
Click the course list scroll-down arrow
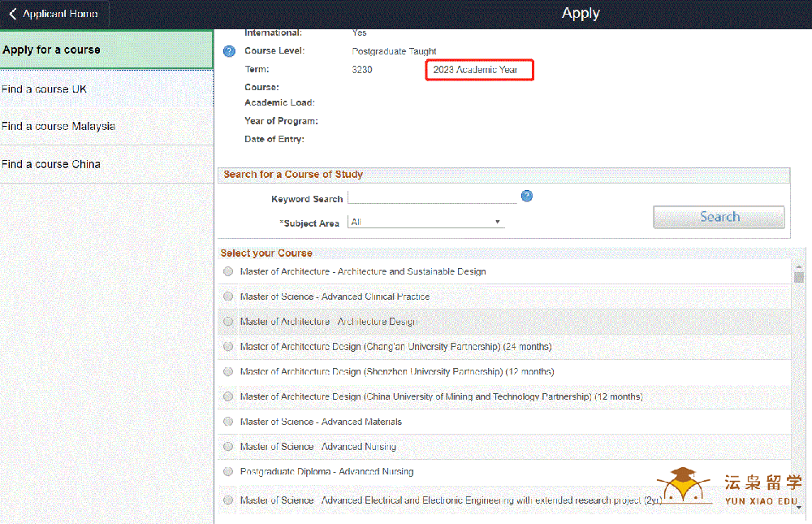click(x=798, y=508)
